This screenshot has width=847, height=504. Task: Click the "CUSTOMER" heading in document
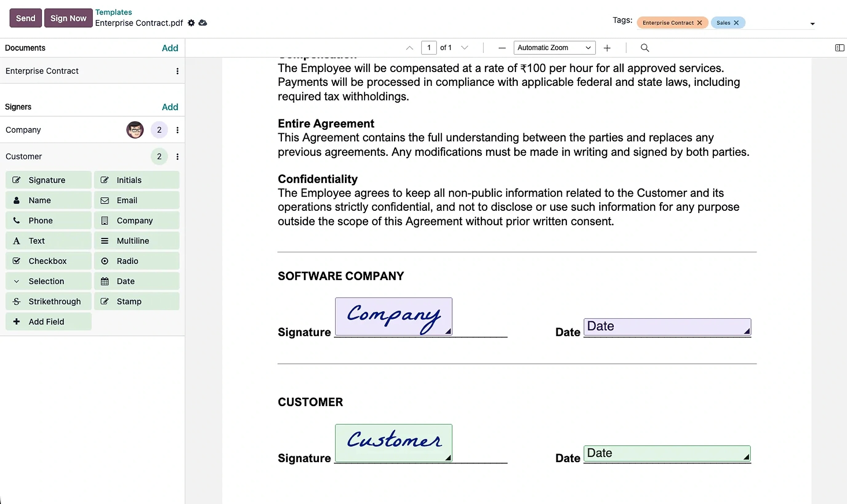pyautogui.click(x=310, y=402)
